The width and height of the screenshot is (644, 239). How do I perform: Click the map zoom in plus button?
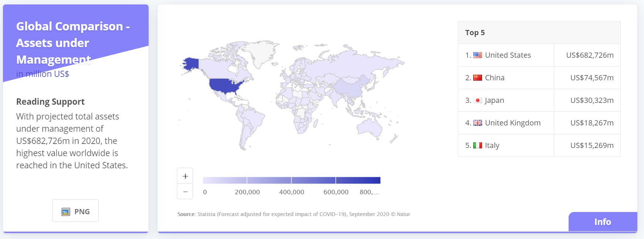pyautogui.click(x=185, y=176)
